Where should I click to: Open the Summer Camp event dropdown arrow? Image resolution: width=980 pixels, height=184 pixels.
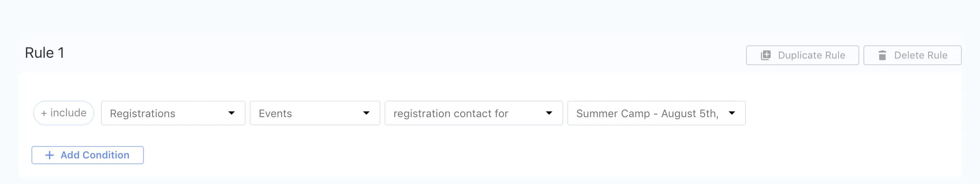click(731, 113)
